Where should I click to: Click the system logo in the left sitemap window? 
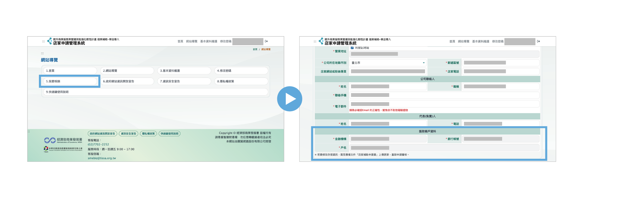coord(49,41)
